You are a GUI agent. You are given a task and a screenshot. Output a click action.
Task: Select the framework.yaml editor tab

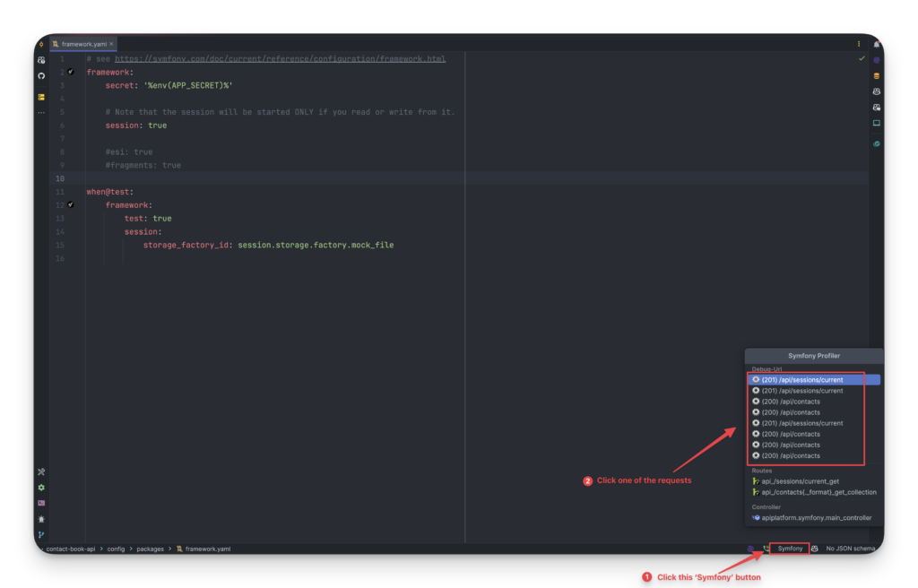(x=83, y=44)
